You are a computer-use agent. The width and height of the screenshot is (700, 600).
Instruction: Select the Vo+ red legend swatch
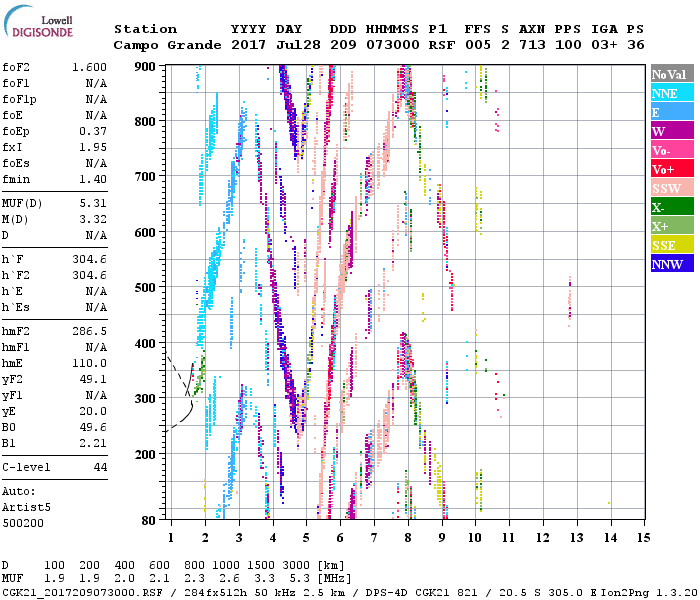click(672, 169)
